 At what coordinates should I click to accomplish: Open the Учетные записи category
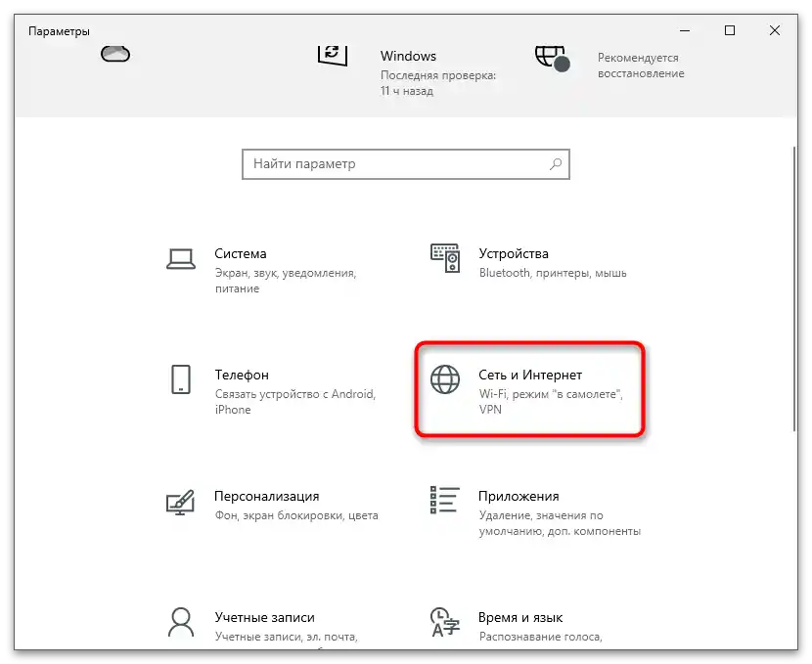262,626
